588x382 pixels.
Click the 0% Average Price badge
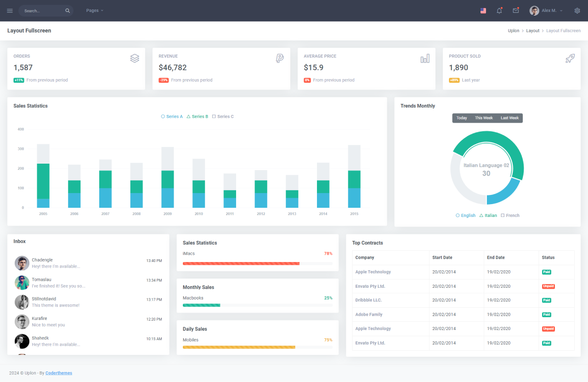[307, 80]
